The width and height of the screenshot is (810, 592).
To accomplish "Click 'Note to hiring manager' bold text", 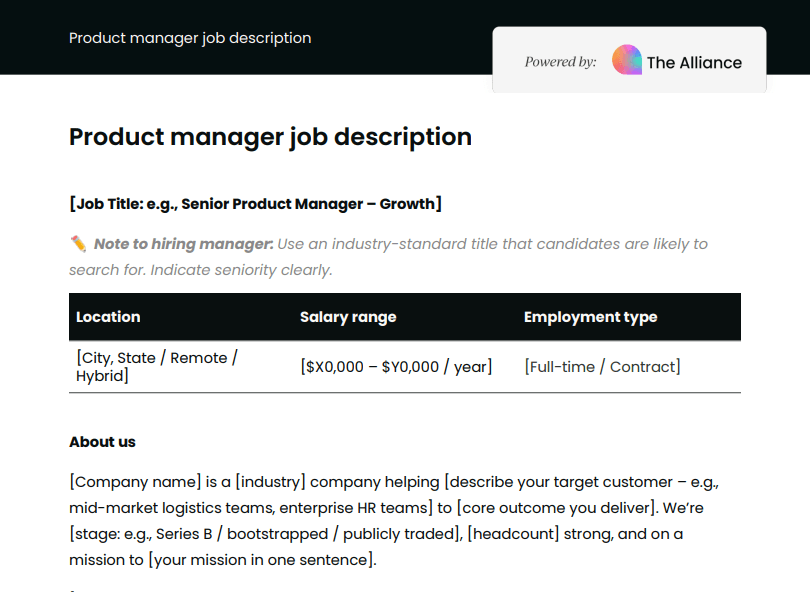I will click(183, 244).
